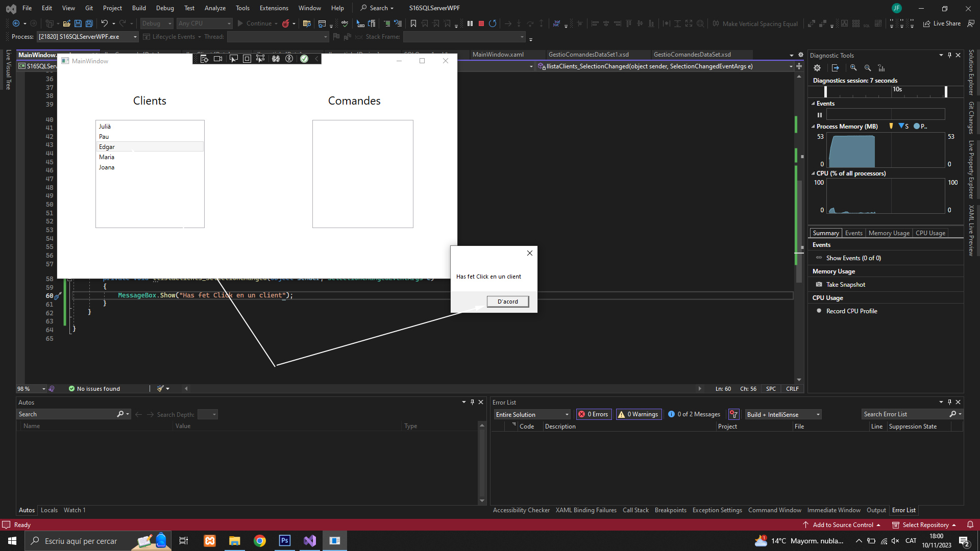Click Record CPU Profile

[851, 311]
